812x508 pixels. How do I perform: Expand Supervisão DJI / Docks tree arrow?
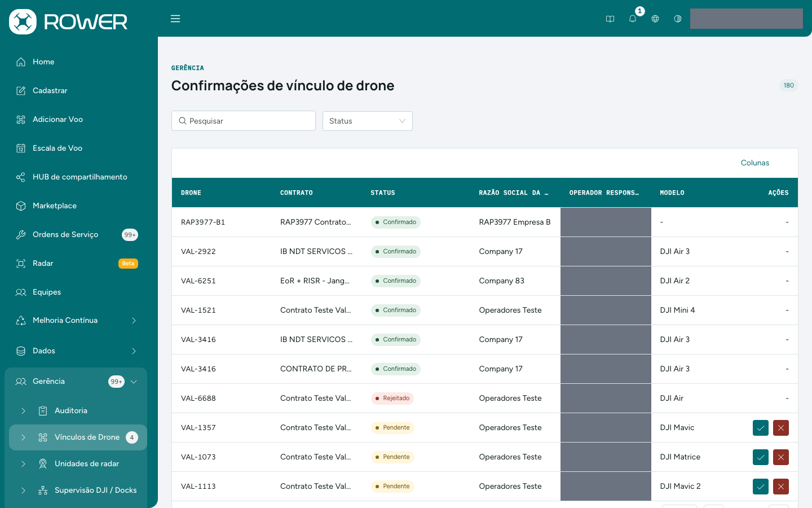[x=23, y=490]
